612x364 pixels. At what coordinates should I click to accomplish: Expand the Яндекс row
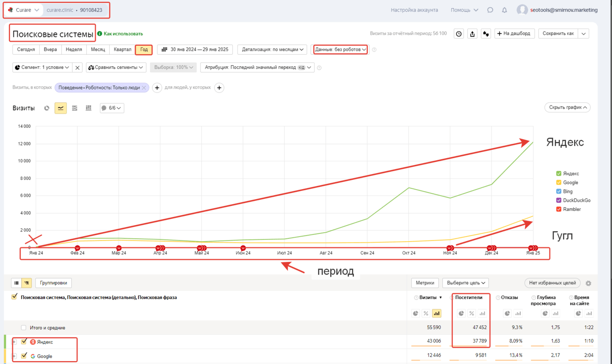tap(14, 342)
